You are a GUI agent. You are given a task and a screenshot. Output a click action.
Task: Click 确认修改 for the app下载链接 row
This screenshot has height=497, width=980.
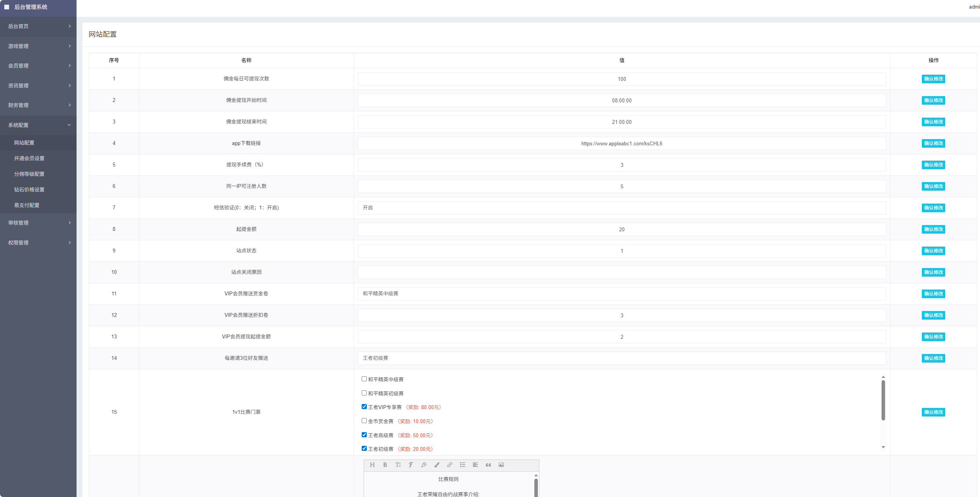(x=933, y=143)
